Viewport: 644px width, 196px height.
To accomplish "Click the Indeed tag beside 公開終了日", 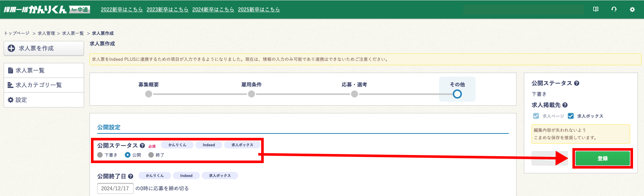I will pos(186,176).
